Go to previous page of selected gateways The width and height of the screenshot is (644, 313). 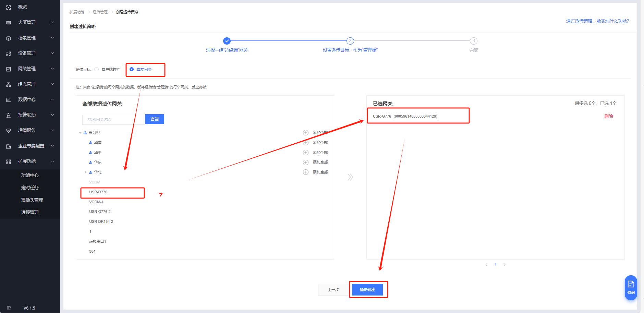point(486,265)
